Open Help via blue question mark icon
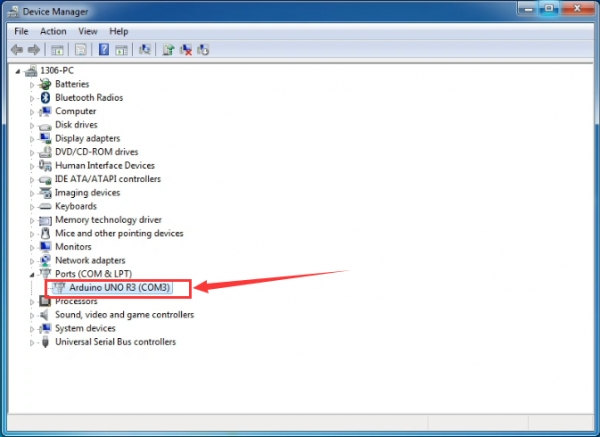Screen dimensions: 600x437 pyautogui.click(x=103, y=49)
